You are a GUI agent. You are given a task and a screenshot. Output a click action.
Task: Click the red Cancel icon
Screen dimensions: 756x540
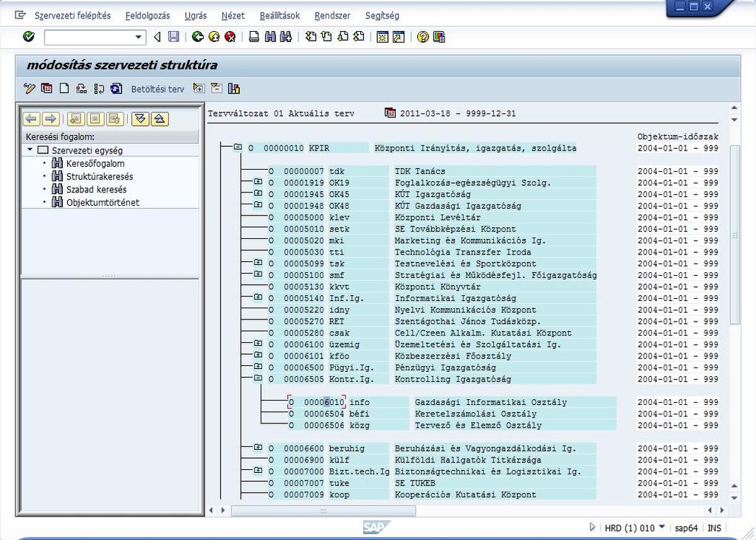230,37
